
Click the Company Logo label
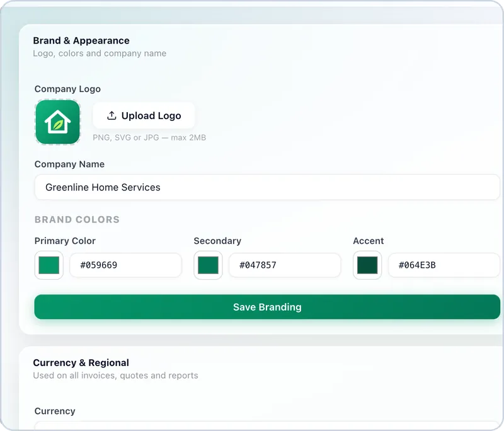click(67, 89)
